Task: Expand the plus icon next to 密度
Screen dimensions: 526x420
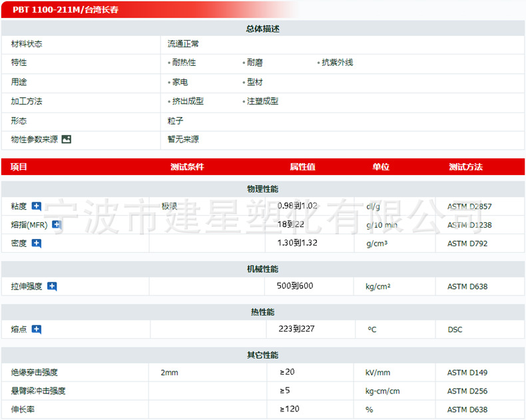Action: 36,244
